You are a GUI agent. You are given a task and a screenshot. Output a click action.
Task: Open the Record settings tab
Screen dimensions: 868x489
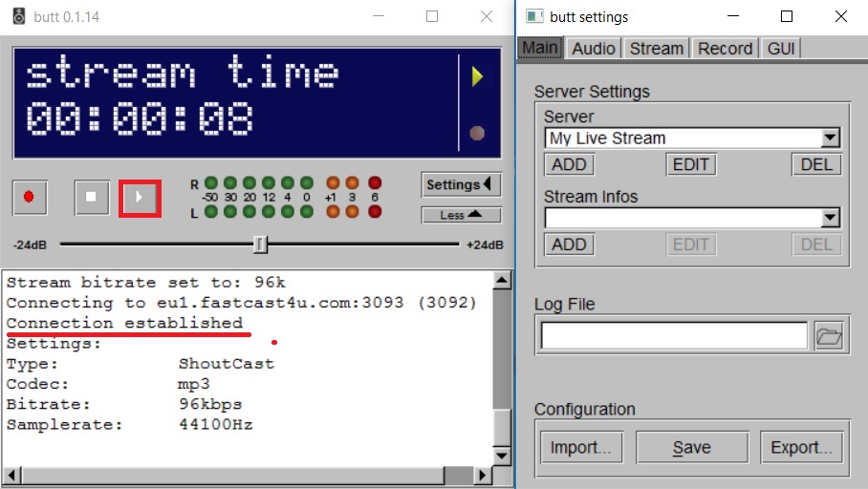pos(726,49)
